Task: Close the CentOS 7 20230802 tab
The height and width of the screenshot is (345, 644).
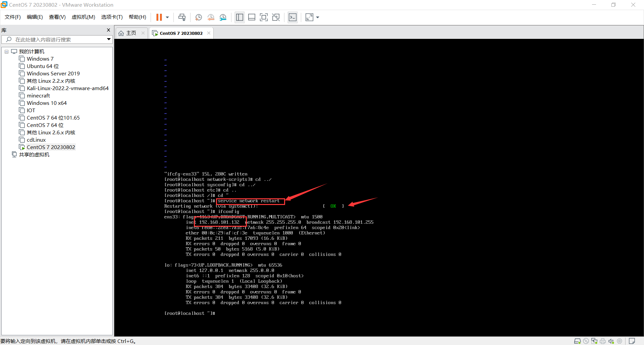Action: click(x=209, y=33)
